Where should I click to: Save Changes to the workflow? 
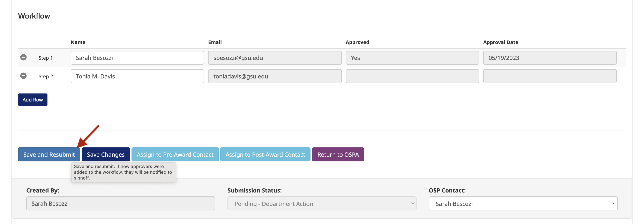(x=106, y=155)
